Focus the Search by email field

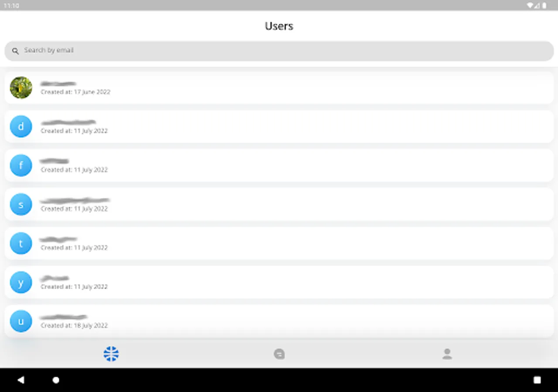pos(279,51)
